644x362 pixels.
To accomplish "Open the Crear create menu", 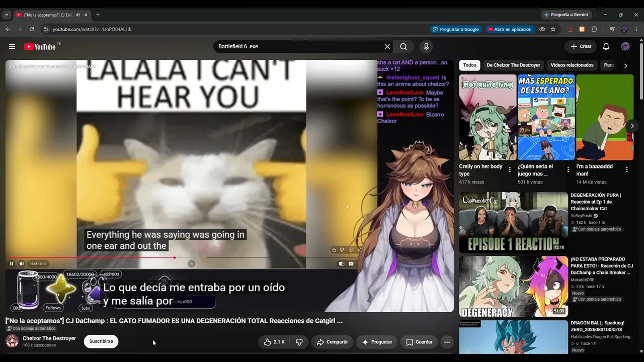I will pos(581,47).
